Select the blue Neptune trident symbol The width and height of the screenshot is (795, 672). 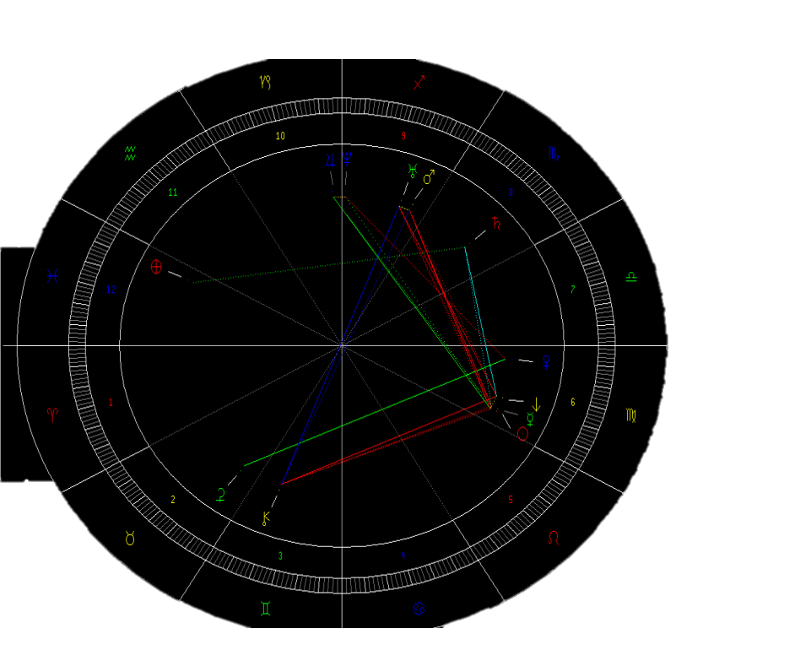coord(347,159)
